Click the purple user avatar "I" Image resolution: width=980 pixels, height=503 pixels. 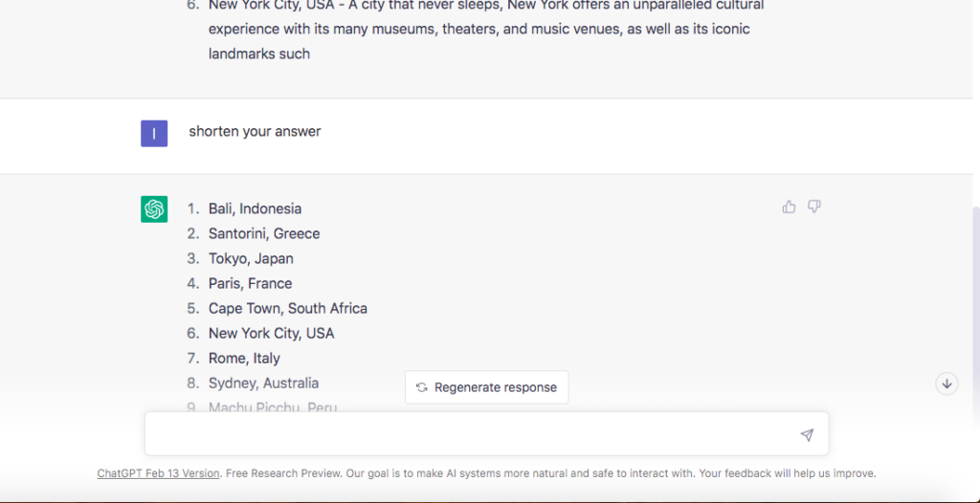click(x=154, y=133)
